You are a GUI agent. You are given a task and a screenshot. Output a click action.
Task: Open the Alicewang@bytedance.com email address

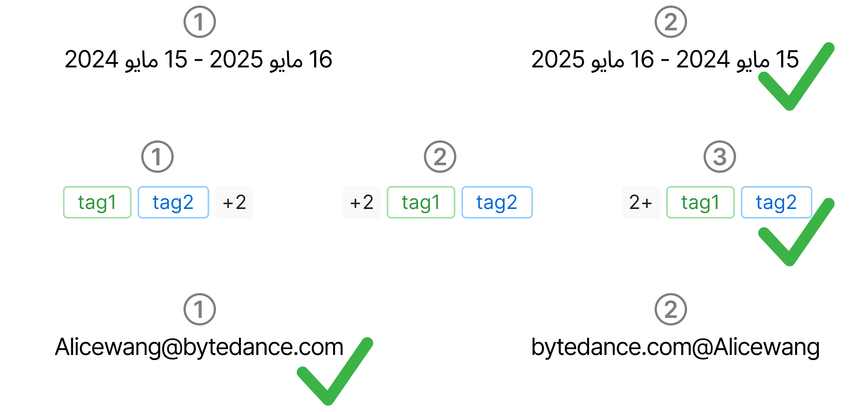coord(199,347)
